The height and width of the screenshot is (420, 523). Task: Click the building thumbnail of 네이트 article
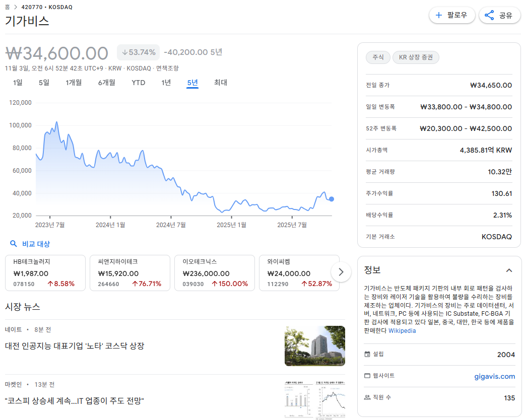pyautogui.click(x=315, y=346)
